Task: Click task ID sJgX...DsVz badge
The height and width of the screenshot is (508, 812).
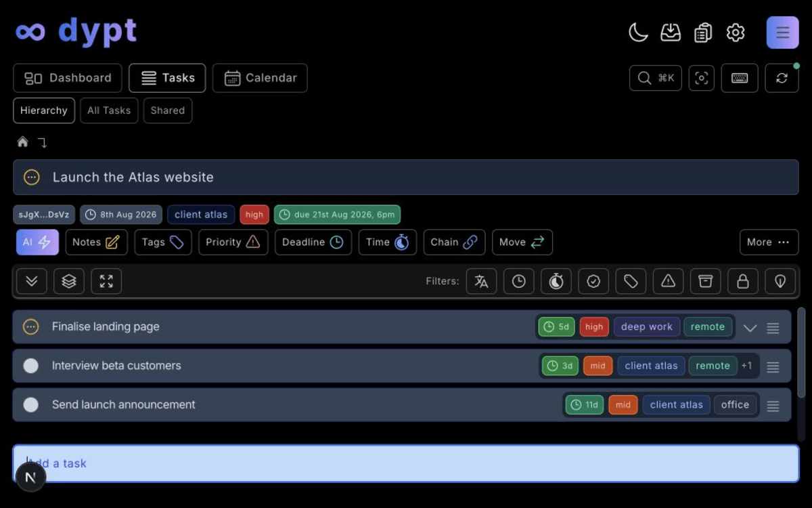Action: point(44,215)
